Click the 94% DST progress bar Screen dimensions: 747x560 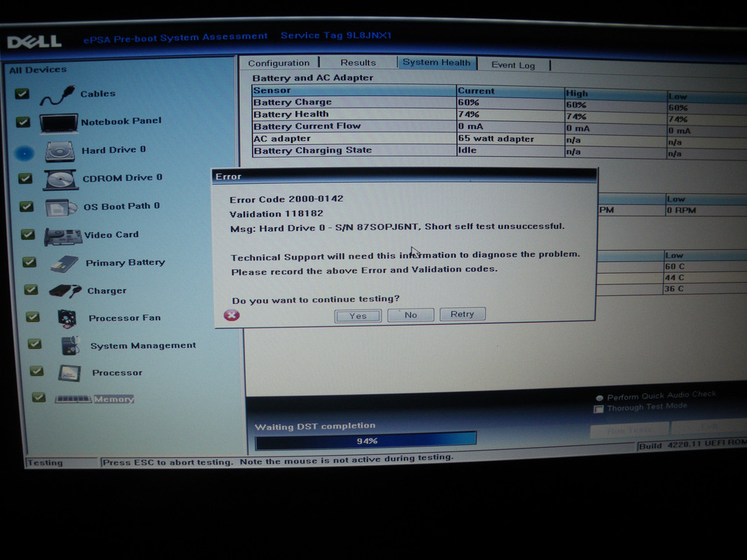366,441
